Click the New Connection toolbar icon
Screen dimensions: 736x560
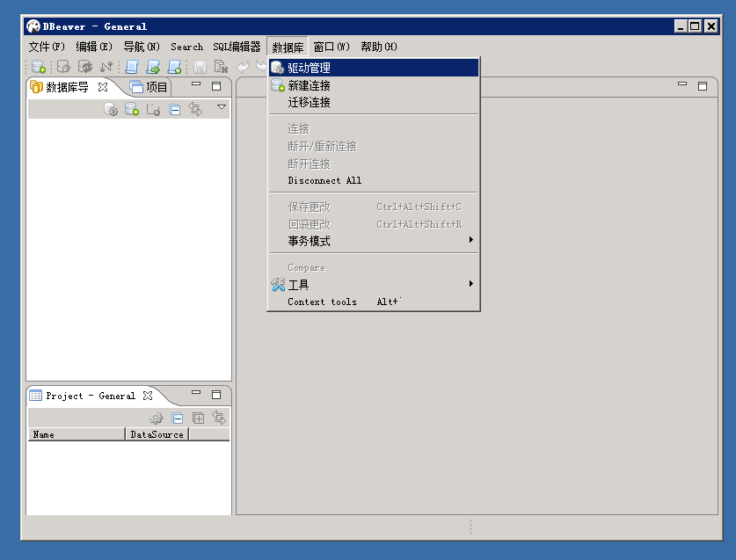[x=38, y=67]
